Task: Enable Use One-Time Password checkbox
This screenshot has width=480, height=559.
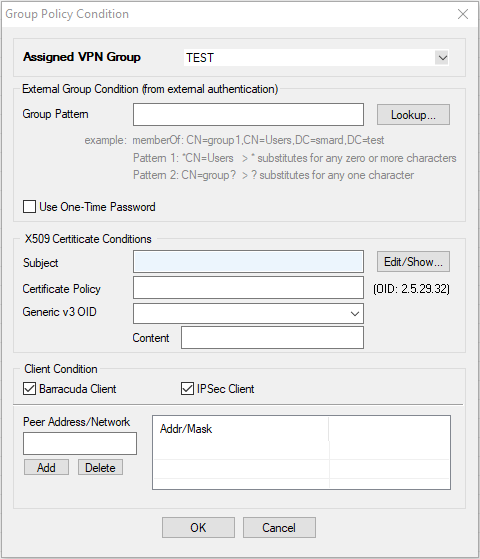Action: [29, 207]
